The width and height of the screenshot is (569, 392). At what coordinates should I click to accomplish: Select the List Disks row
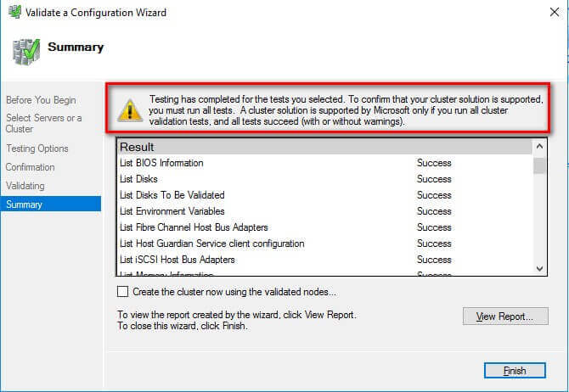click(324, 179)
